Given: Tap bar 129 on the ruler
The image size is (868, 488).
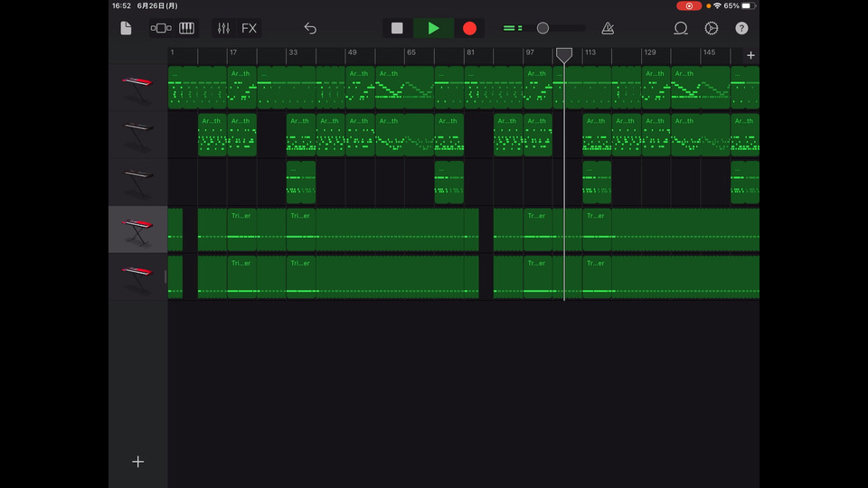Looking at the screenshot, I should [x=650, y=52].
